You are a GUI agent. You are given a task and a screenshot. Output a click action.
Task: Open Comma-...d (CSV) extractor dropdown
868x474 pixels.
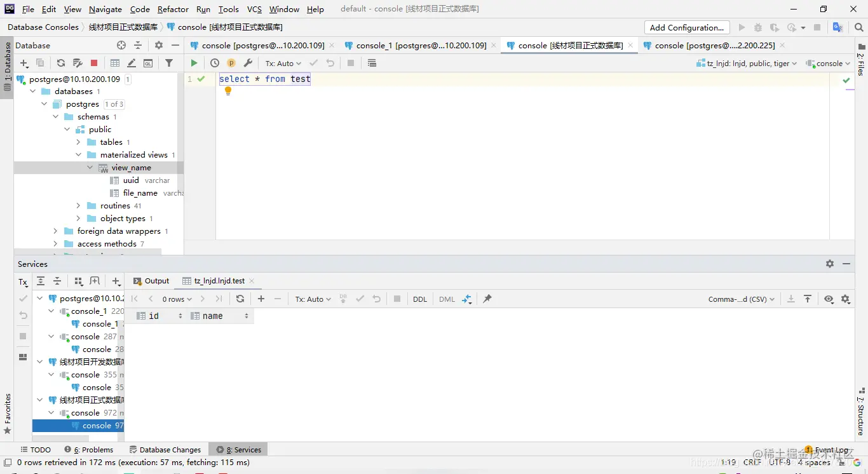[742, 299]
